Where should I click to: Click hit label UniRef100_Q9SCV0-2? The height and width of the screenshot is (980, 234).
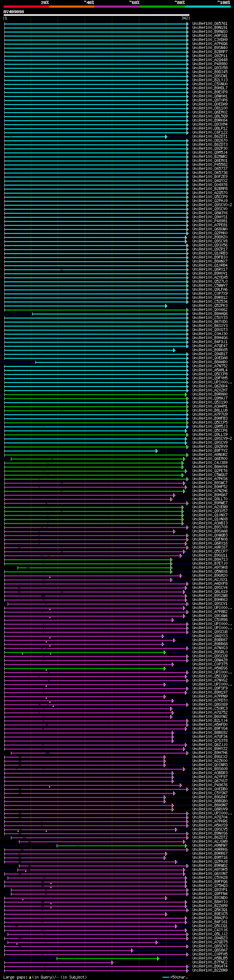tap(212, 205)
